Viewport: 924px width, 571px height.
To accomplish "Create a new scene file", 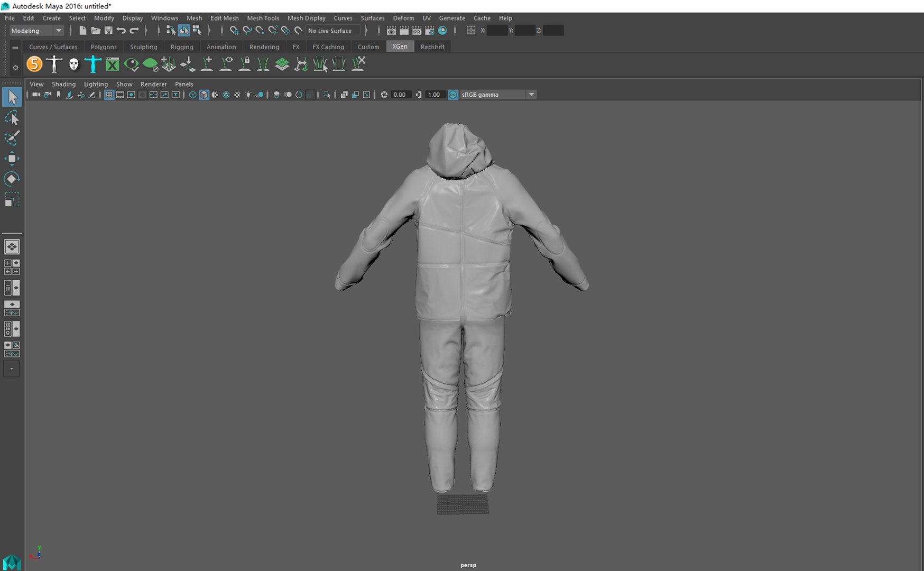I will [82, 31].
